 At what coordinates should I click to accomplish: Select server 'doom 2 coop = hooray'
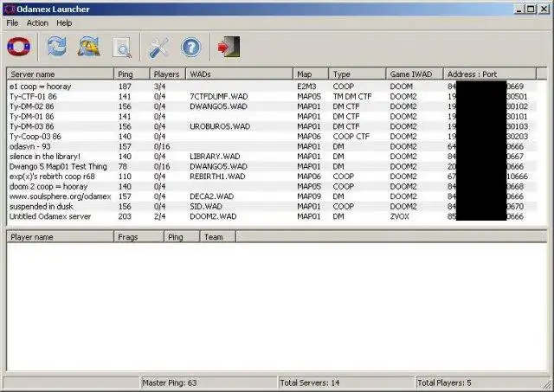coord(272,186)
